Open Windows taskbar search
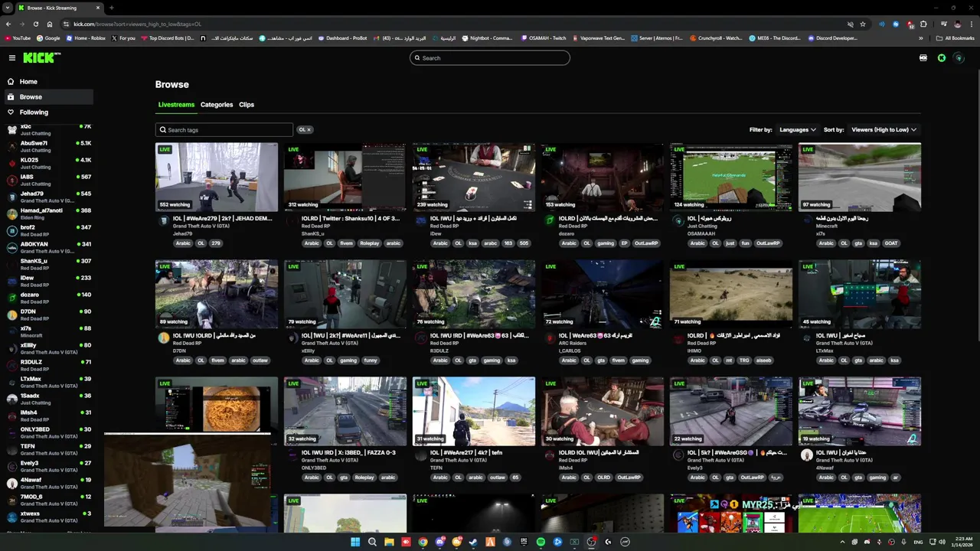Screen dimensions: 980x551 point(372,542)
